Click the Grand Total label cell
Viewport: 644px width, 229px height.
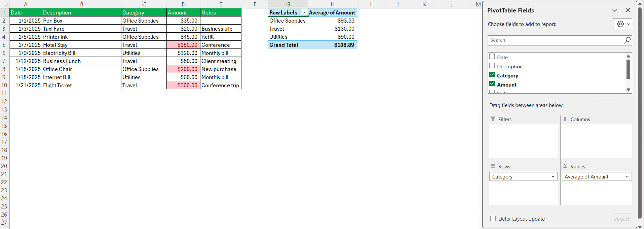pos(288,45)
